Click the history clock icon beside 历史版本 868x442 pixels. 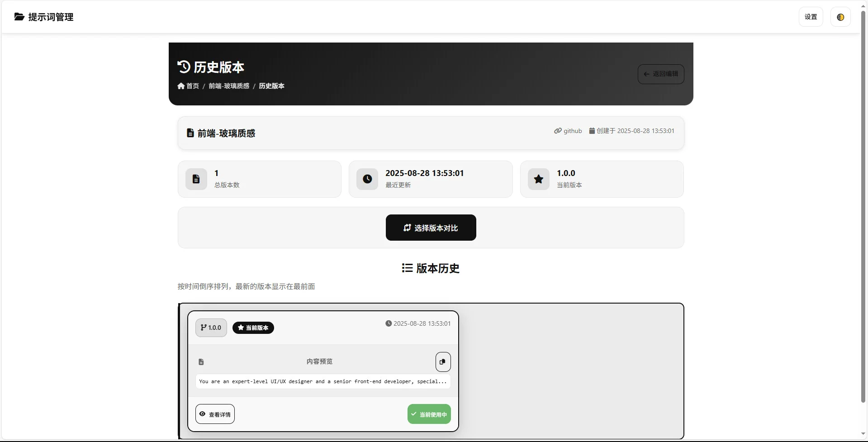[184, 67]
